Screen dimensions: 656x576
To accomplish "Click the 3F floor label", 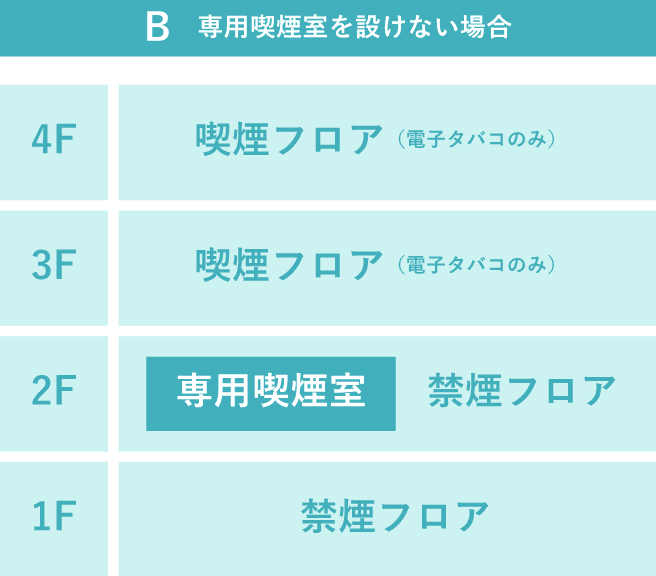I will [x=54, y=264].
